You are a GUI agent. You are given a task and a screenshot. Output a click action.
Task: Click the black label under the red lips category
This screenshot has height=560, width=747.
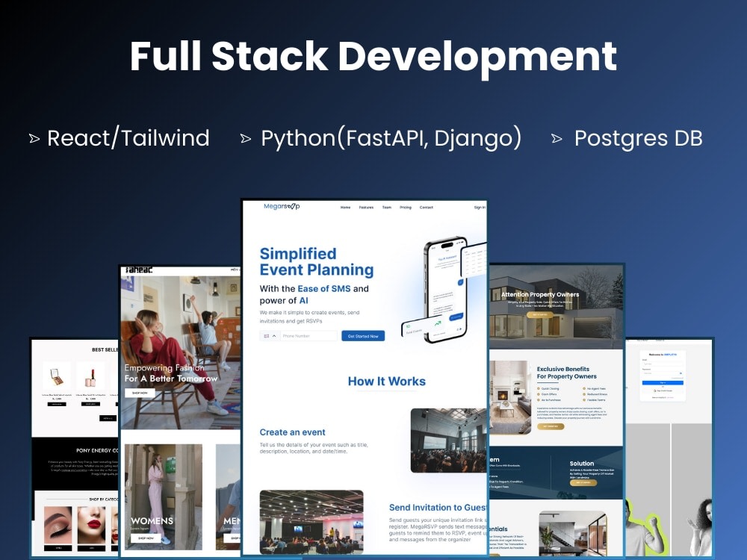click(x=91, y=548)
